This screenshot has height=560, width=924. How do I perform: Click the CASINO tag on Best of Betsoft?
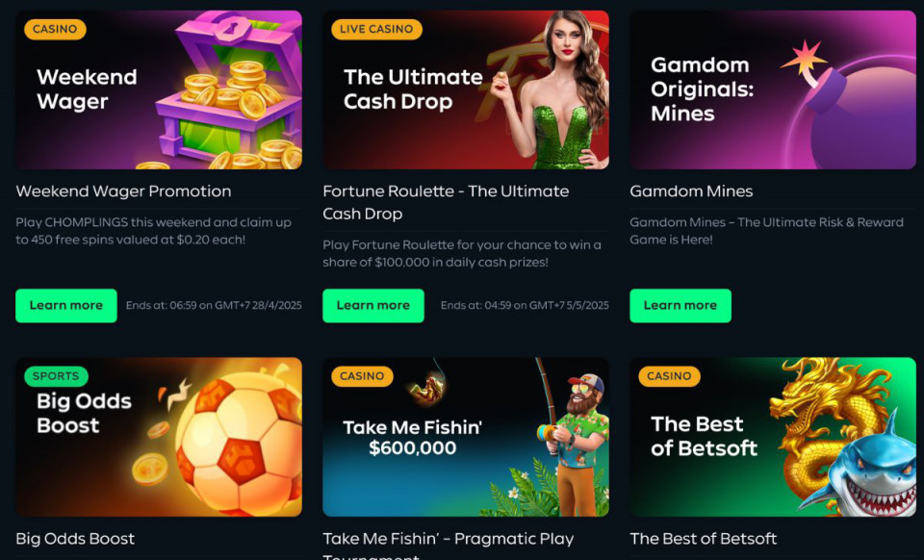point(669,376)
